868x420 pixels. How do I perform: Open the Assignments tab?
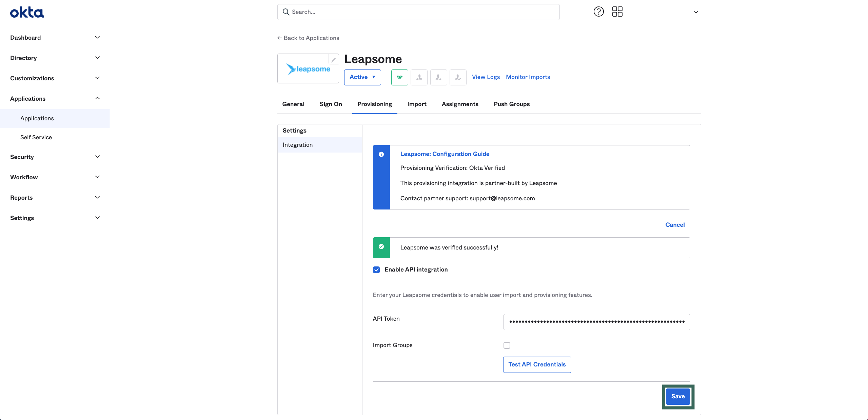pos(460,104)
